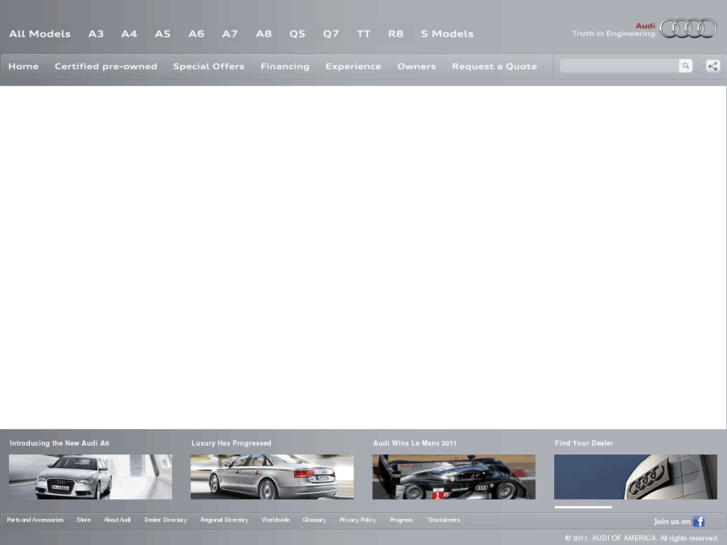The image size is (727, 545).
Task: Click 'Truth in Engineering' tagline
Action: [x=613, y=33]
